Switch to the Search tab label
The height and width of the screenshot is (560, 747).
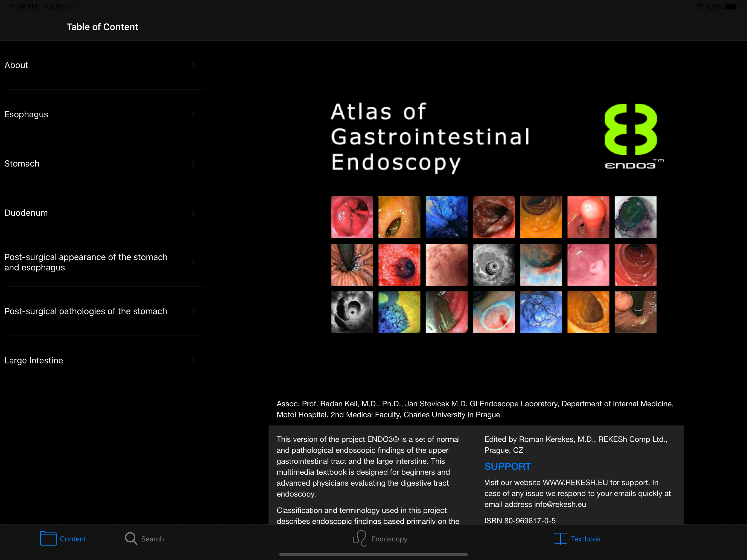(x=152, y=539)
